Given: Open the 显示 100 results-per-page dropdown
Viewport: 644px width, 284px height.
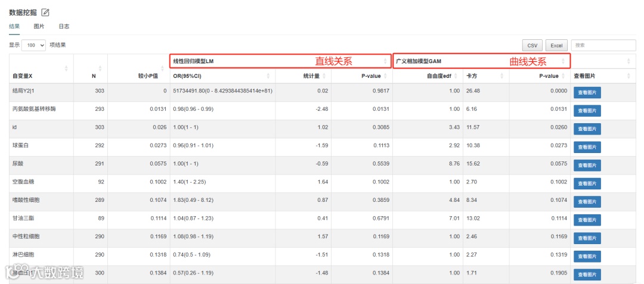Looking at the screenshot, I should pyautogui.click(x=33, y=45).
